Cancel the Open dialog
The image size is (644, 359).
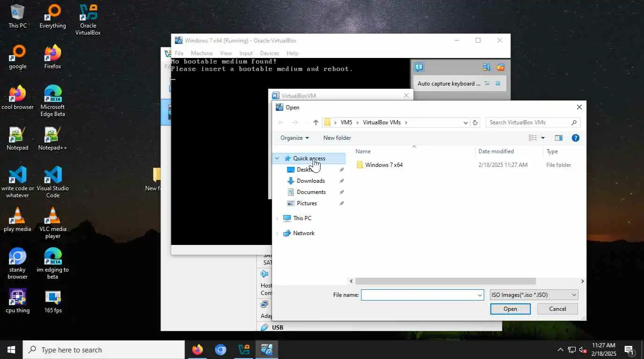pyautogui.click(x=557, y=309)
